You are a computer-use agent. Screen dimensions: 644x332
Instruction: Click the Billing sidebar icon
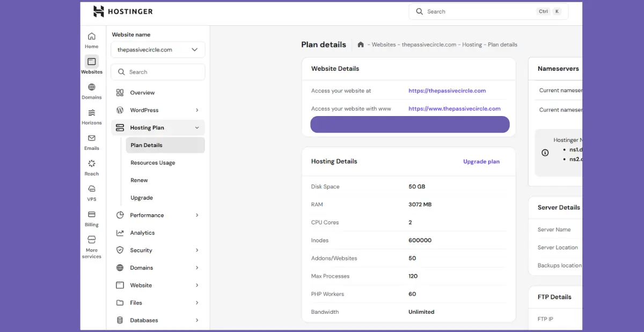[91, 218]
